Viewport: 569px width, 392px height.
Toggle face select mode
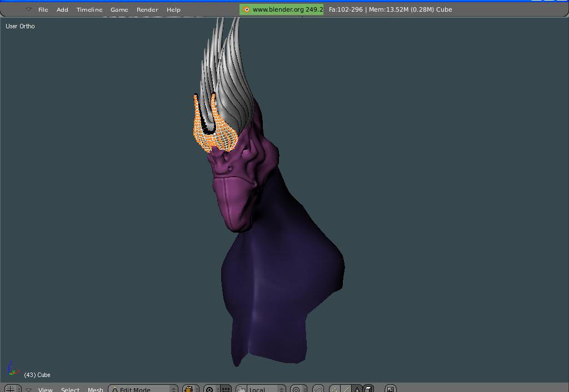click(357, 389)
